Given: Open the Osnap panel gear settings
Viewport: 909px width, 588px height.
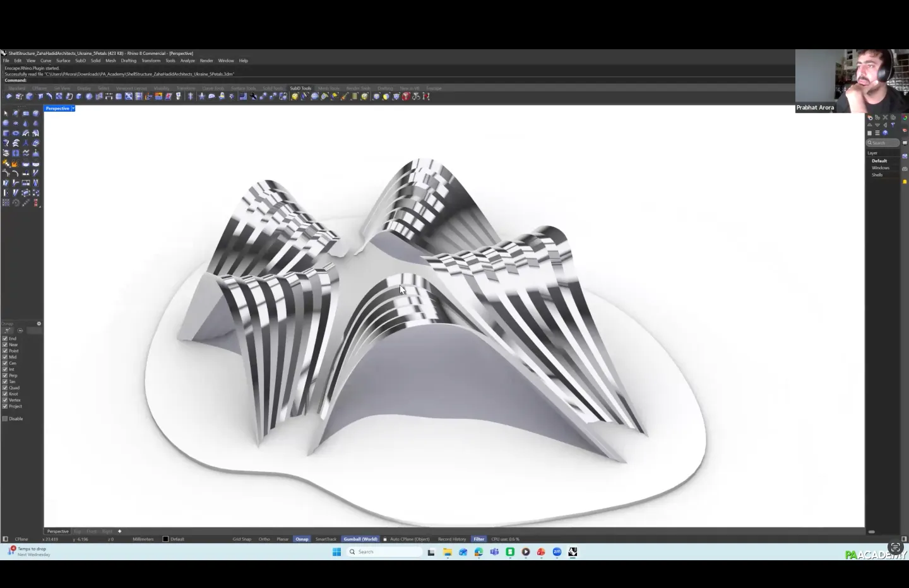Looking at the screenshot, I should click(x=39, y=324).
